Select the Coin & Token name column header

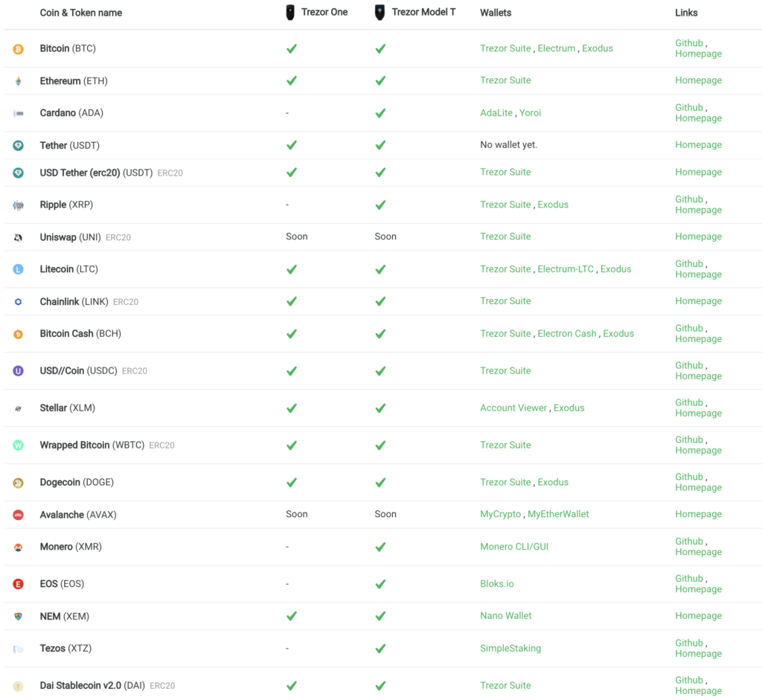point(80,13)
